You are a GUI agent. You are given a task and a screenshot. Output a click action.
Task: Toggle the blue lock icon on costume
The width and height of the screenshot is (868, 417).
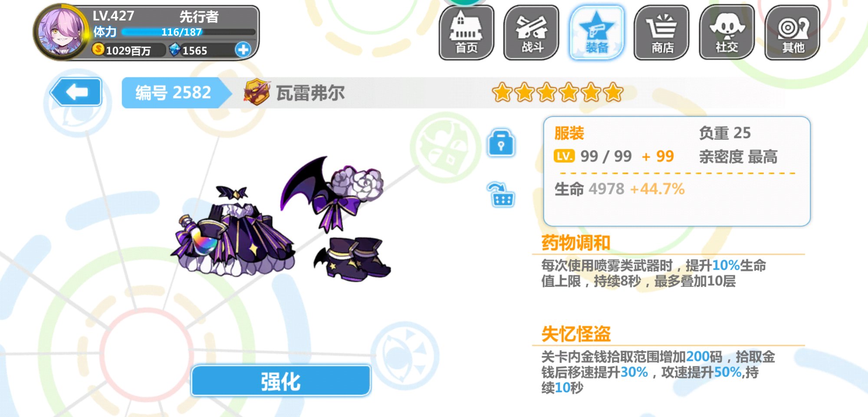point(501,142)
